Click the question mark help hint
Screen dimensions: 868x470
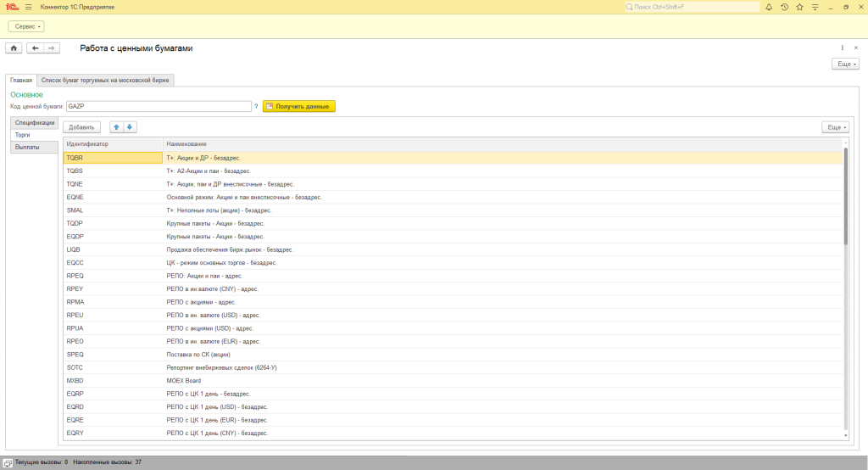(x=256, y=106)
